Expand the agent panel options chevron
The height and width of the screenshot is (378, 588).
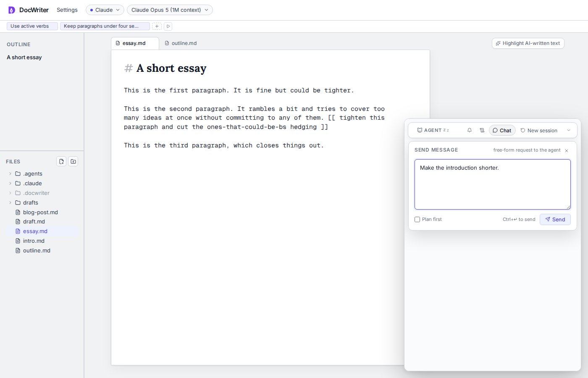click(x=569, y=130)
